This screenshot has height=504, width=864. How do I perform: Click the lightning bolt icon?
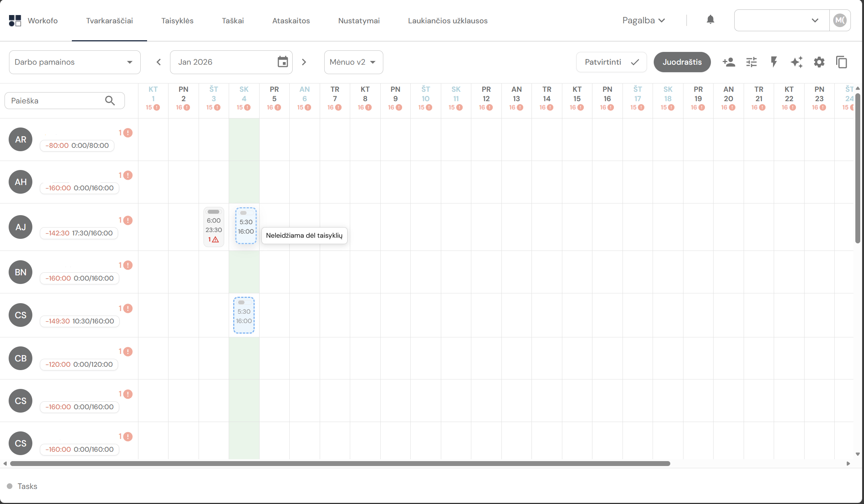point(774,62)
